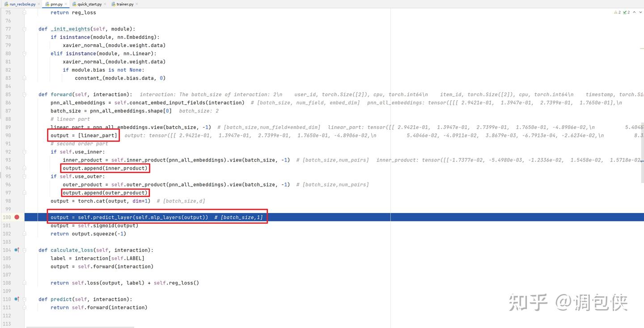The image size is (644, 328).
Task: Collapse the elif block at line 80
Action: click(25, 53)
